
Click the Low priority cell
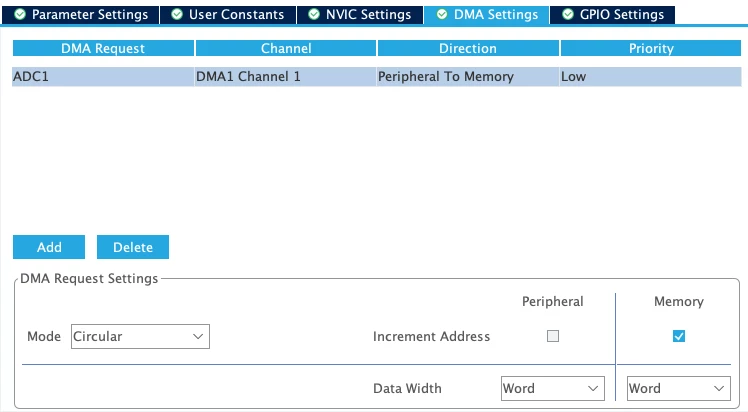tap(651, 77)
